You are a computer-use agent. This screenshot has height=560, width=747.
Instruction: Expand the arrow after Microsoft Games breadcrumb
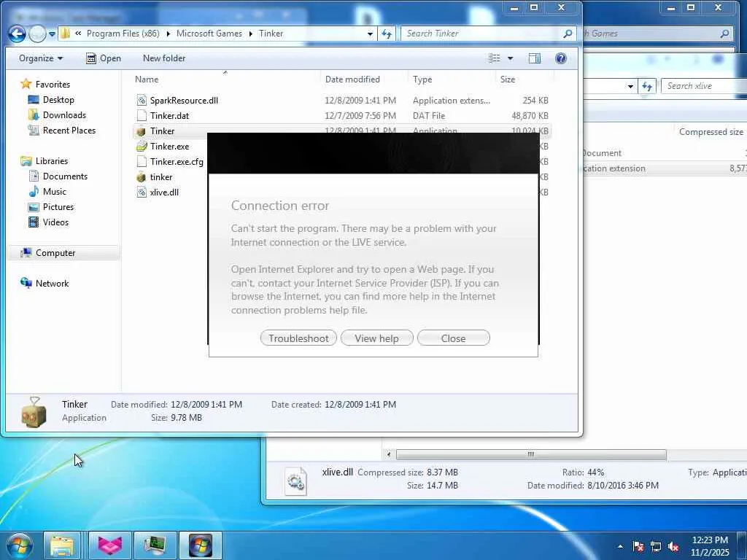click(251, 34)
